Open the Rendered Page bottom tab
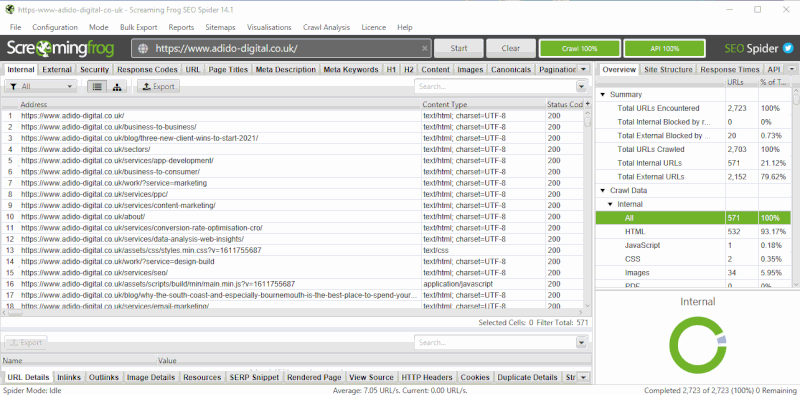 (x=314, y=377)
